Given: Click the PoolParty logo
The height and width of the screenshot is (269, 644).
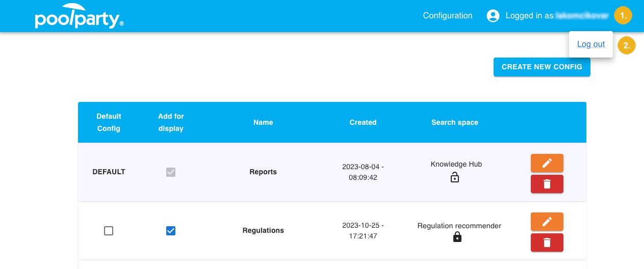Looking at the screenshot, I should (x=79, y=16).
